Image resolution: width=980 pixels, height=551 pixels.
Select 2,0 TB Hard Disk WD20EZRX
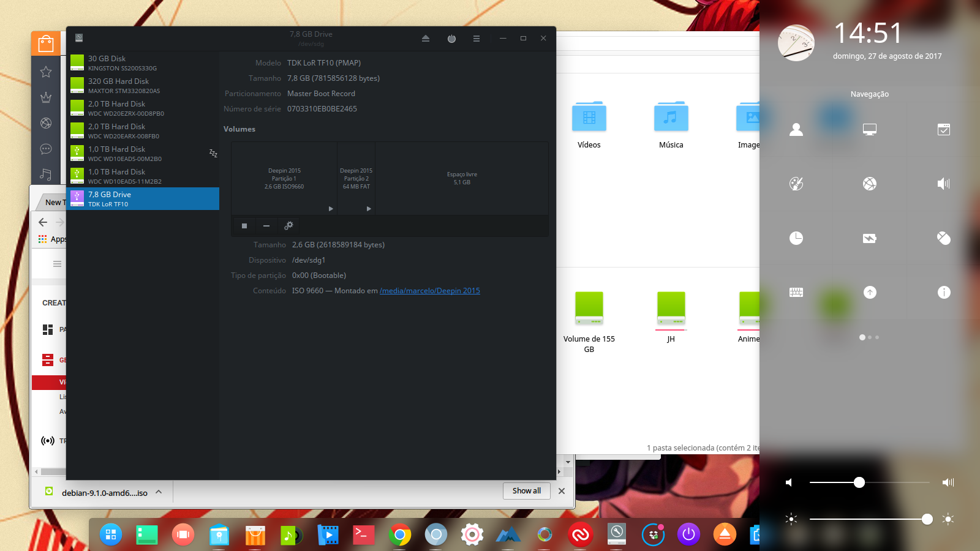point(143,108)
